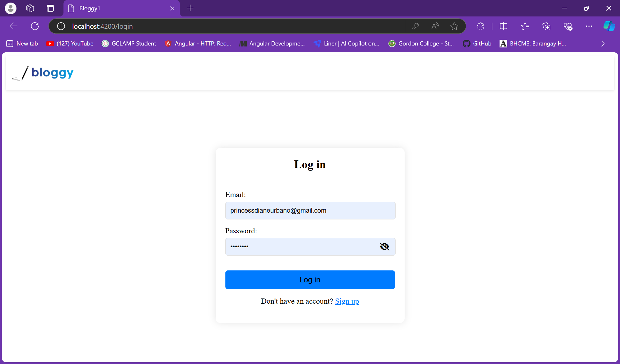
Task: Open Settings and more menu
Action: 589,26
